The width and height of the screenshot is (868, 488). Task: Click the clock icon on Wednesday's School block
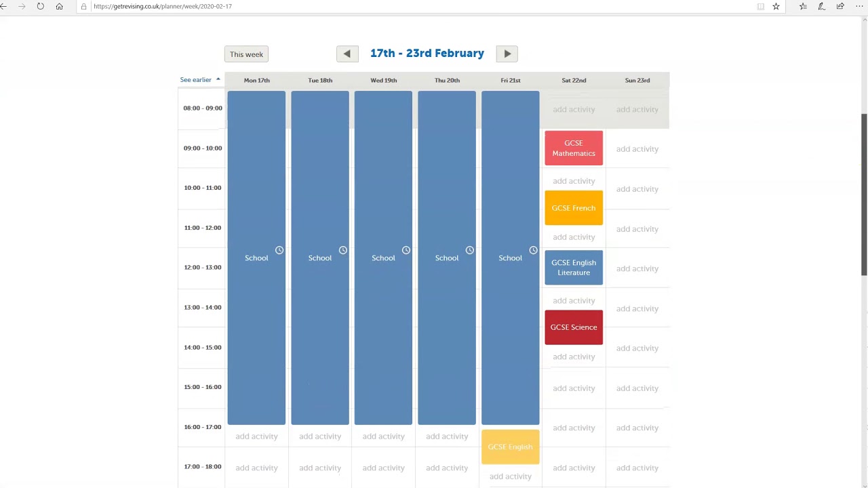pos(406,250)
